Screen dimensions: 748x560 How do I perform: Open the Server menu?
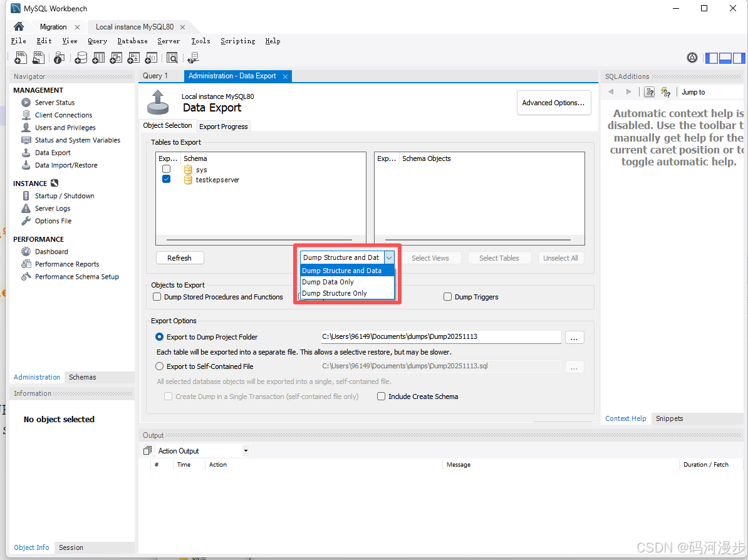(x=169, y=41)
